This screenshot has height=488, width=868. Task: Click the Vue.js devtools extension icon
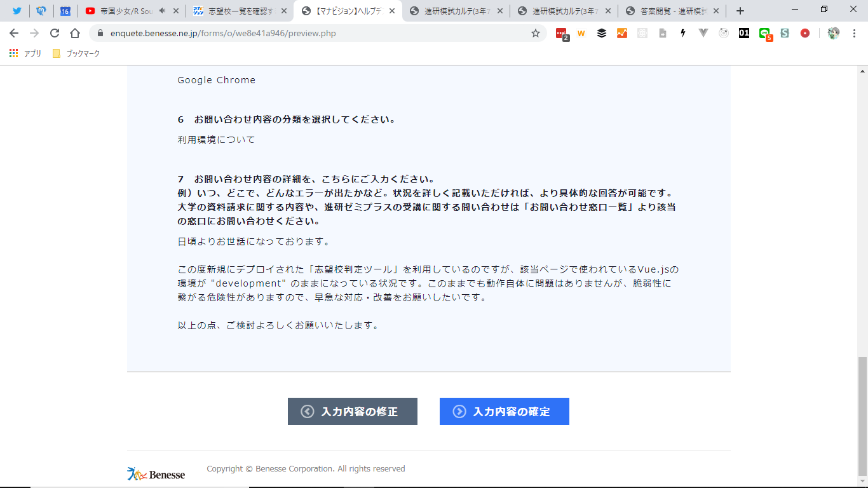tap(703, 34)
